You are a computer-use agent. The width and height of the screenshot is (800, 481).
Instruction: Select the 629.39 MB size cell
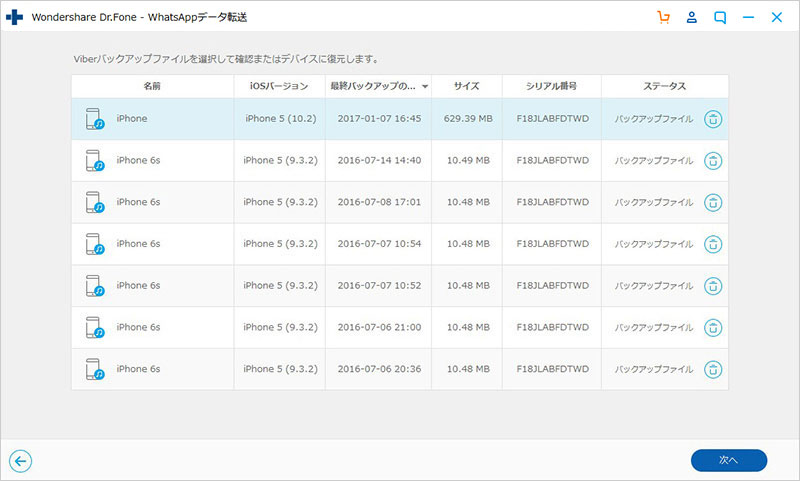pyautogui.click(x=468, y=119)
